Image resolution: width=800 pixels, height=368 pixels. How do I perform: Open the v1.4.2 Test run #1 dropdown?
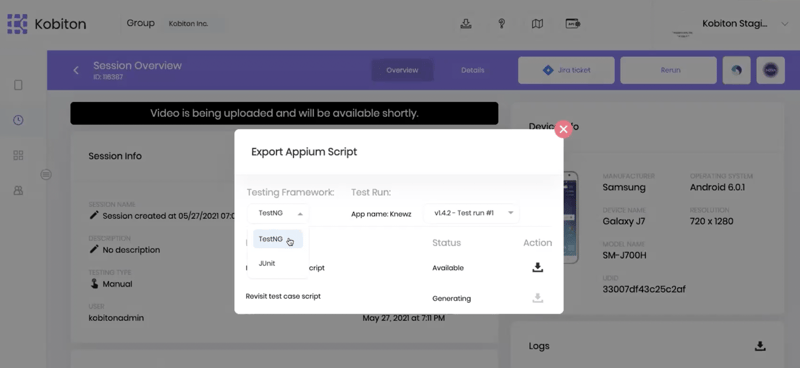pos(471,213)
